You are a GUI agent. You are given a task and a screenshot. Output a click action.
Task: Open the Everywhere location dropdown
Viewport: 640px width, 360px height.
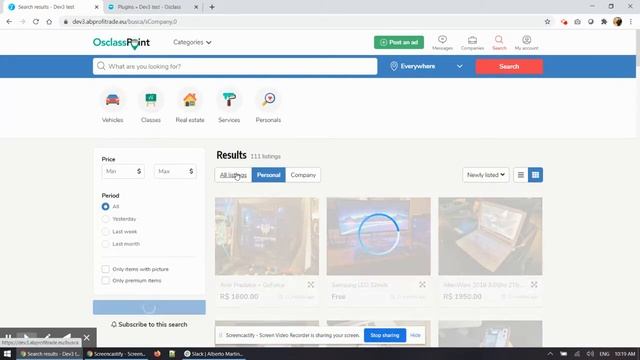pos(426,67)
